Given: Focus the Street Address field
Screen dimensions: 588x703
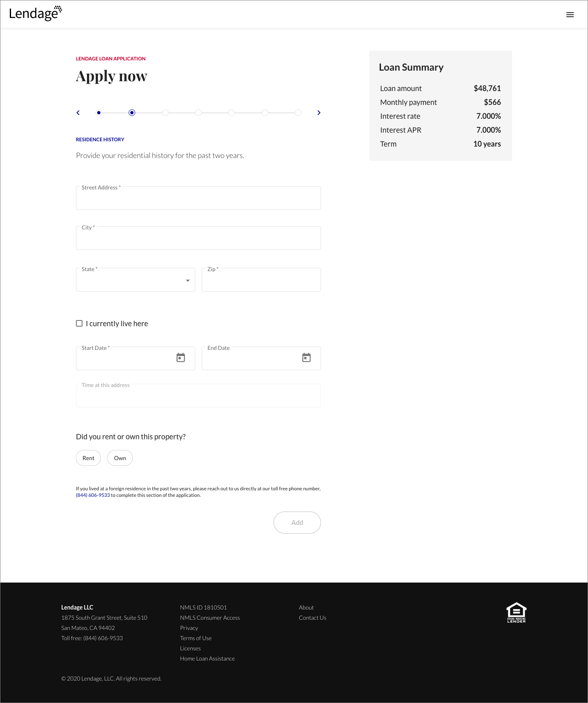Looking at the screenshot, I should pyautogui.click(x=198, y=198).
